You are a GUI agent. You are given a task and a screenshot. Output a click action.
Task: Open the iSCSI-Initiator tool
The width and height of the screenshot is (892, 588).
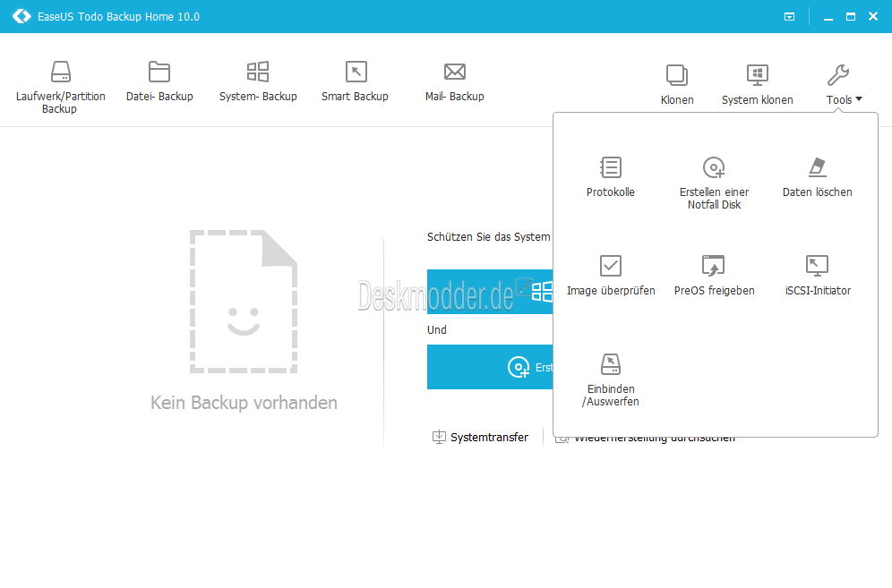tap(818, 276)
